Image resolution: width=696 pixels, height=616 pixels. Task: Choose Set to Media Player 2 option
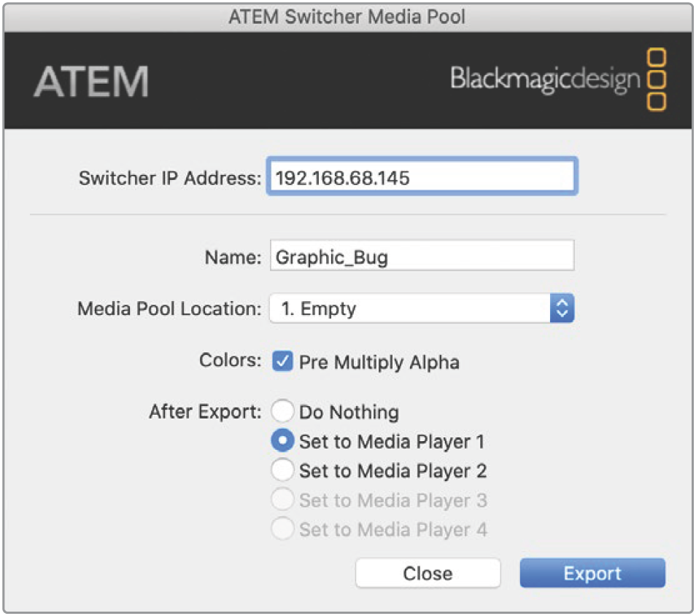tap(282, 471)
